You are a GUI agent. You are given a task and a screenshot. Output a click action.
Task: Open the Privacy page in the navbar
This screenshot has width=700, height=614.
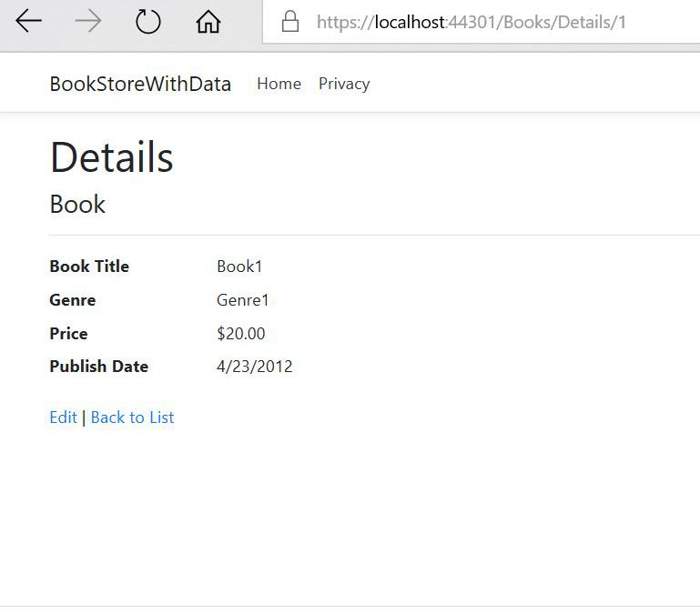pos(343,84)
